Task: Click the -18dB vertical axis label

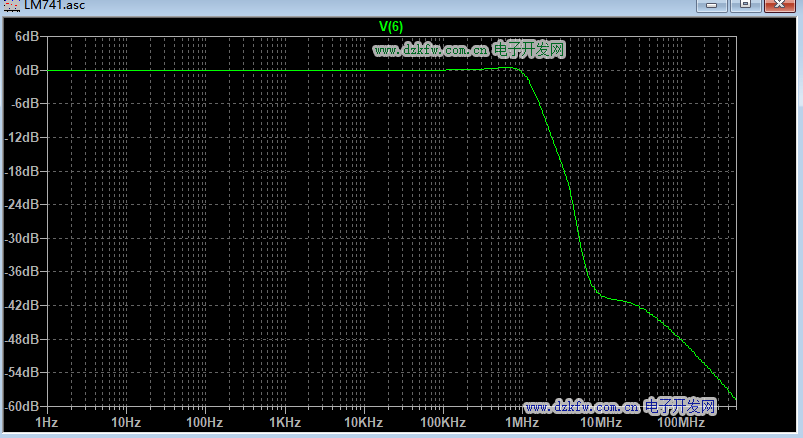Action: coord(22,171)
